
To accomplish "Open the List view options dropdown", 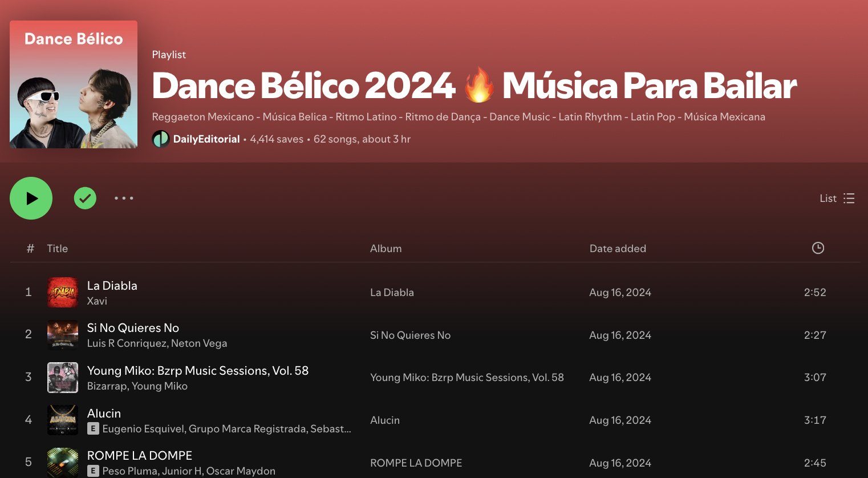I will (x=837, y=198).
